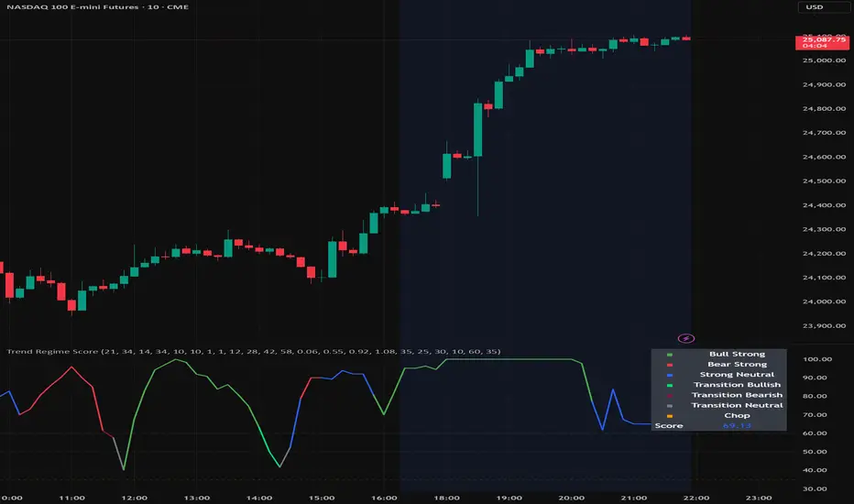Click the pink lightning bolt icon

[x=685, y=338]
